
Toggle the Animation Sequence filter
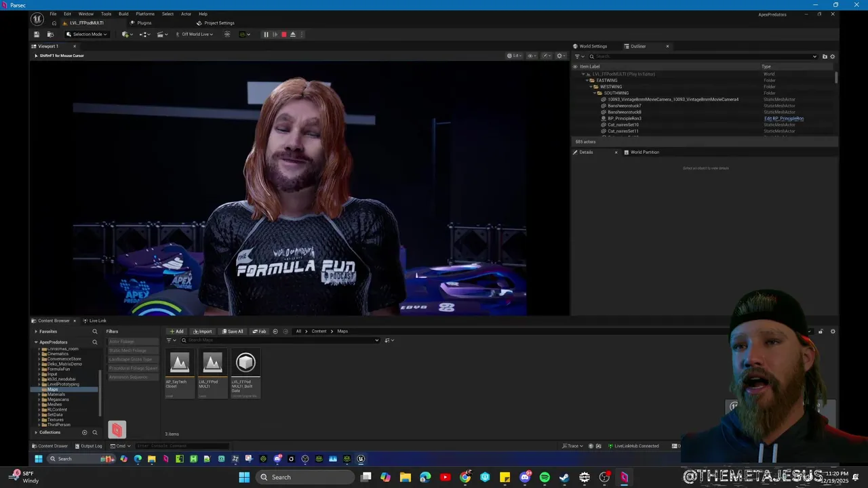pos(133,377)
